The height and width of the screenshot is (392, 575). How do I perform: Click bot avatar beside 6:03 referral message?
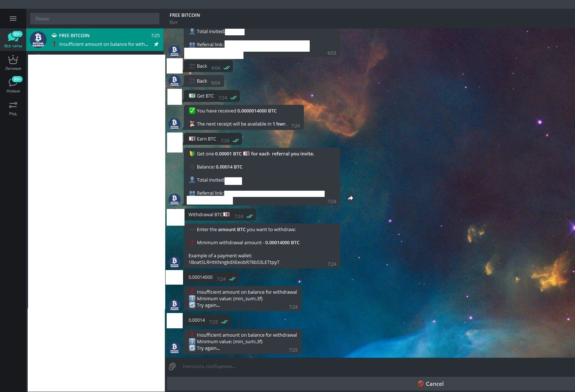pos(174,51)
